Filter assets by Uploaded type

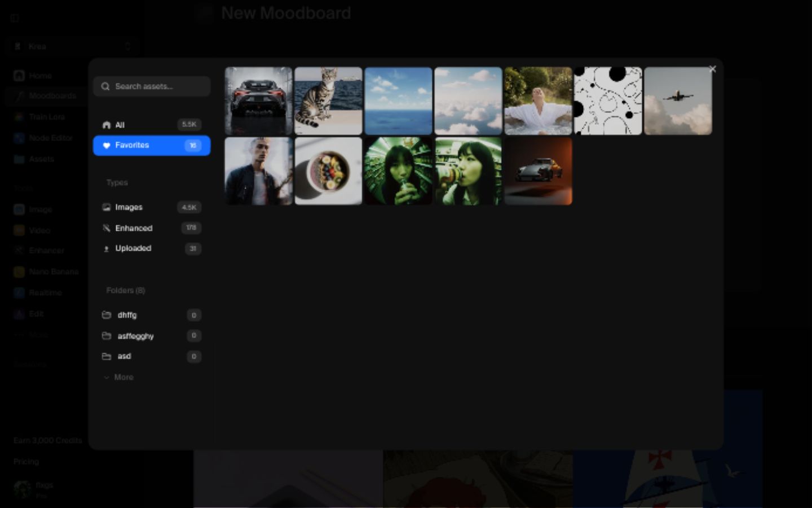pos(152,248)
